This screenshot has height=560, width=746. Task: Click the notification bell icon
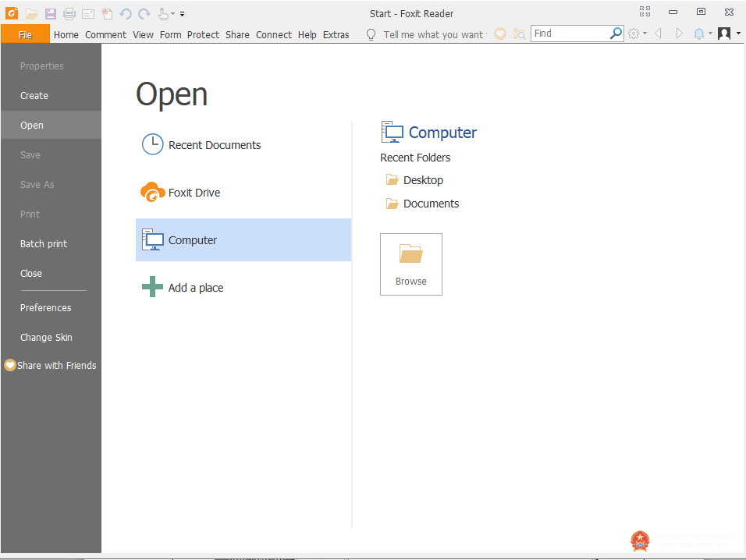point(699,34)
